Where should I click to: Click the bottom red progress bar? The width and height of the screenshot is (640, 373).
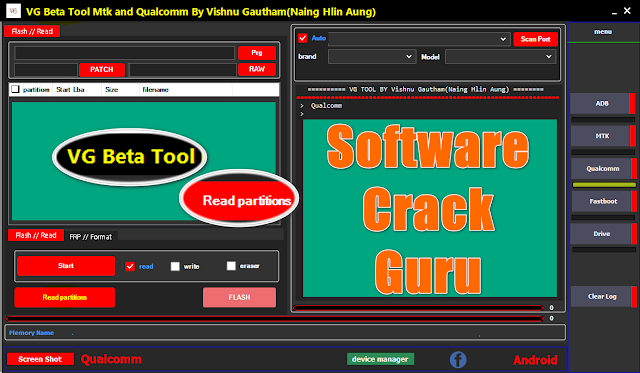[275, 318]
